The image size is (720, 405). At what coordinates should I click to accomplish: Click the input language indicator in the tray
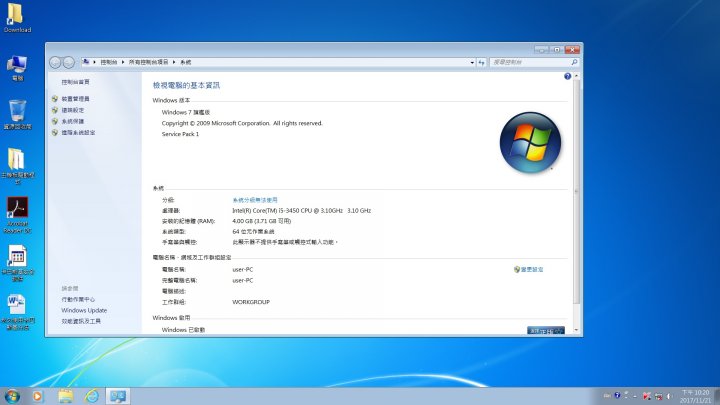tap(607, 396)
